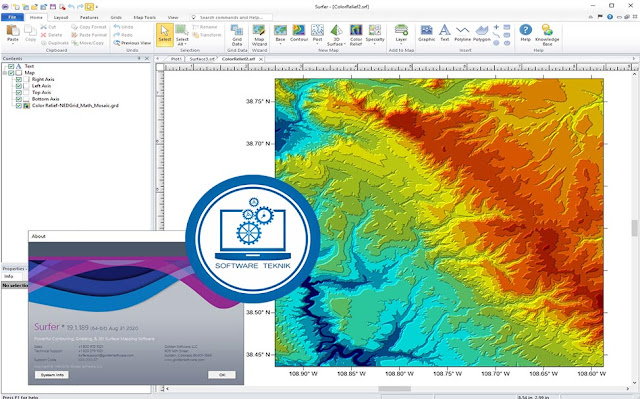Switch to the View ribbon tab
Screen dimensions: 640x399
tap(173, 18)
